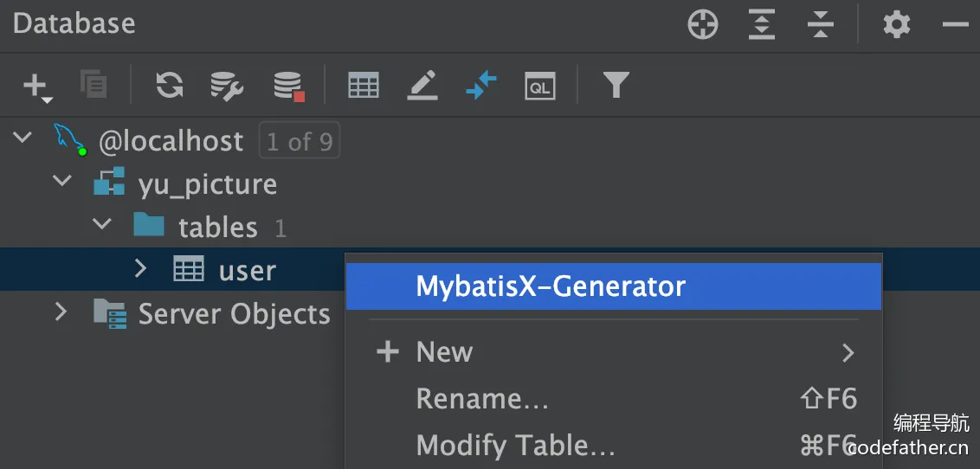980x469 pixels.
Task: Open the New submenu arrow
Action: click(848, 353)
